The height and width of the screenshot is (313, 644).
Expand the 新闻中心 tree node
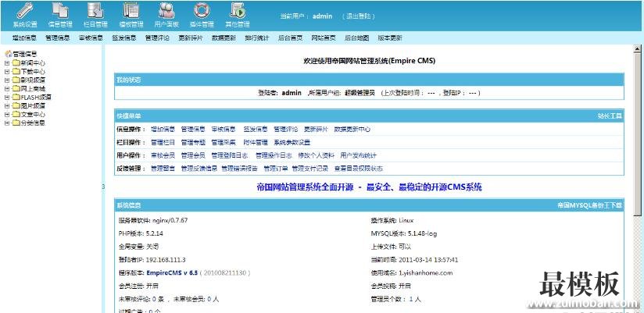pyautogui.click(x=6, y=63)
